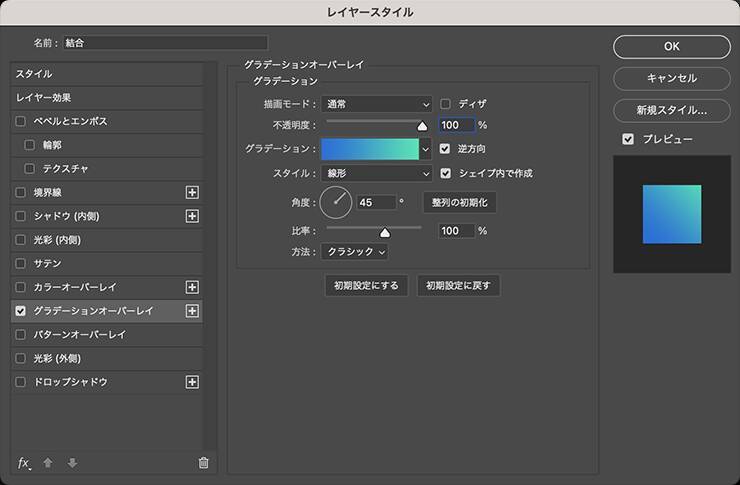Click the move effect down arrow
Viewport: 740px width, 485px height.
72,463
